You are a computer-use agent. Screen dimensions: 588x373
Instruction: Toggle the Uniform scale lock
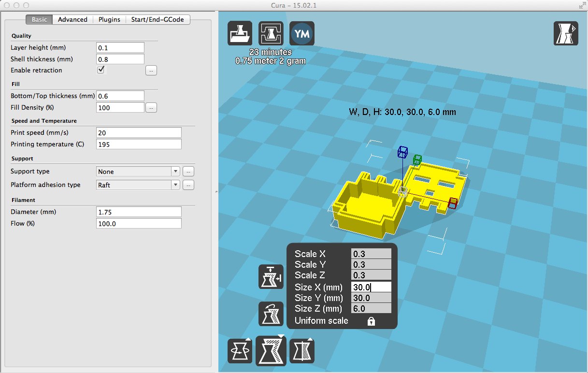pos(371,321)
